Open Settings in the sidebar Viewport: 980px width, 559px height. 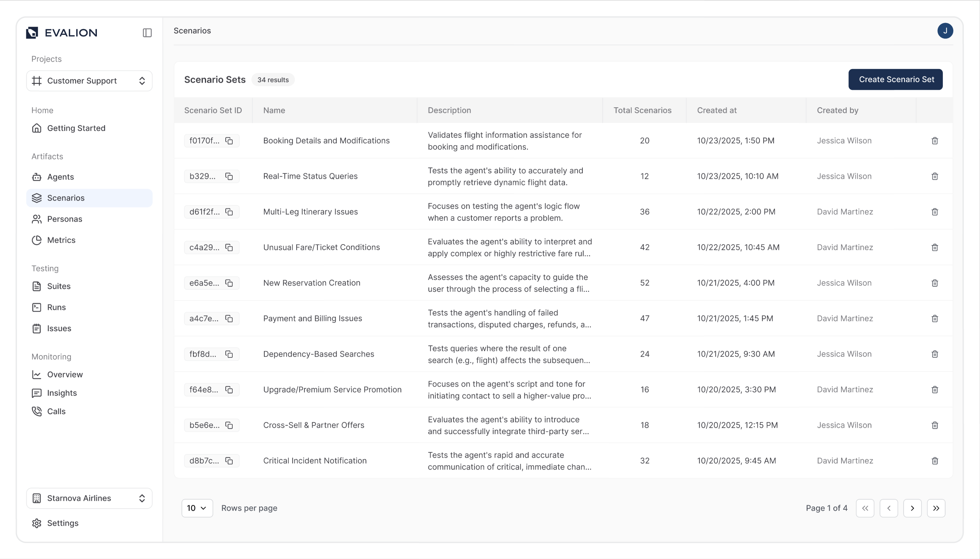(x=63, y=523)
